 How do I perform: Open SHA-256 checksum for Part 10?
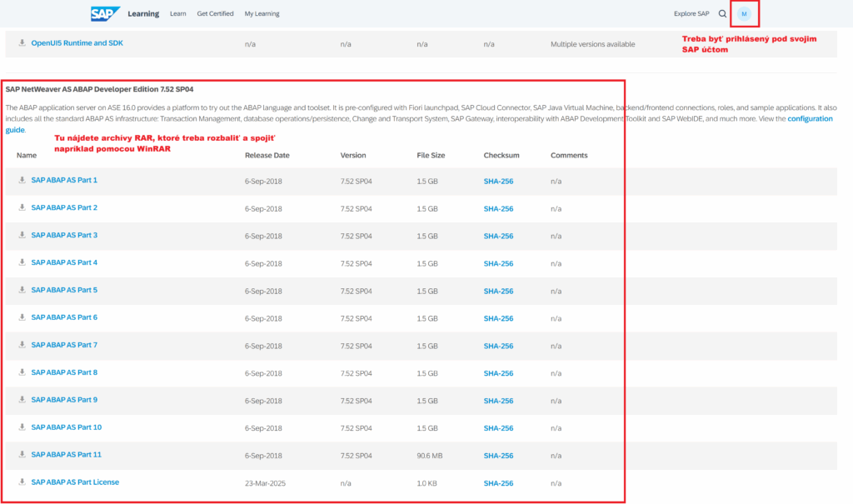coord(498,428)
